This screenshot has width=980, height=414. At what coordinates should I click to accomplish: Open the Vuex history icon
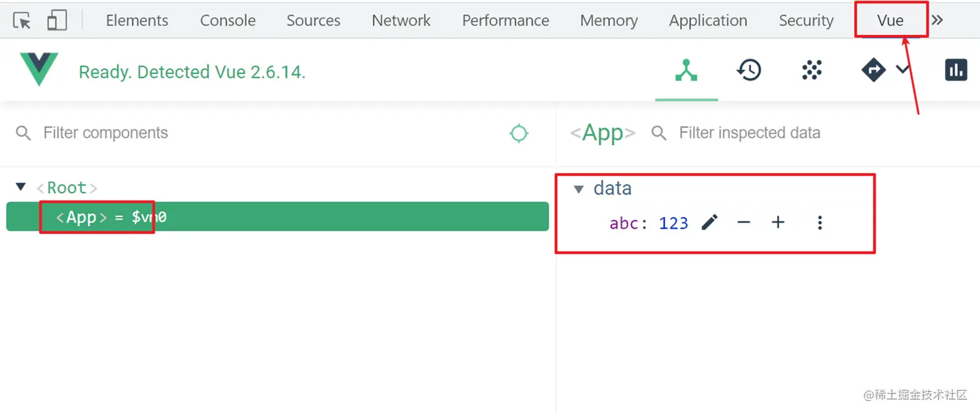pos(749,70)
